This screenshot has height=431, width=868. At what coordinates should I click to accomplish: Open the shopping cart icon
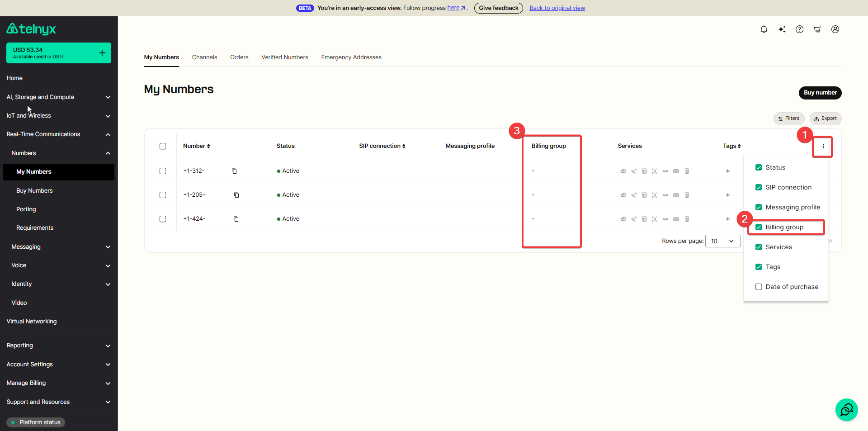[817, 29]
